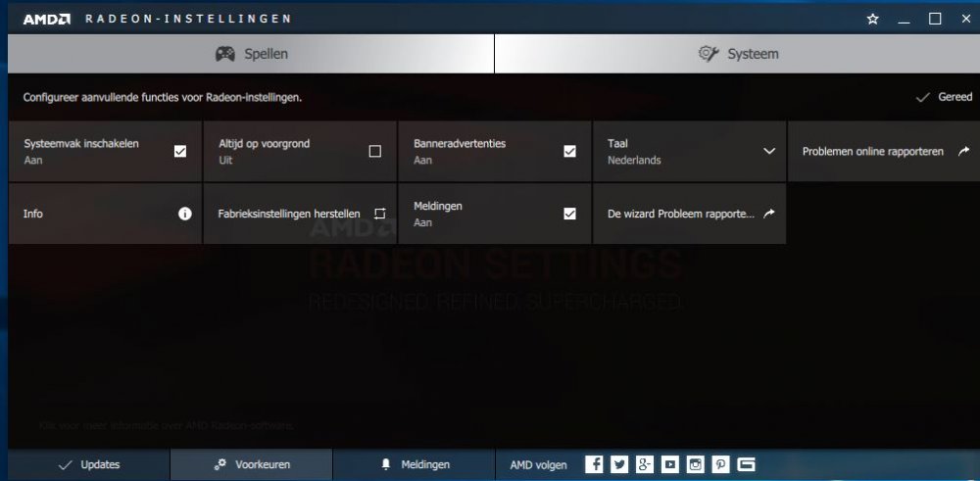The image size is (980, 481).
Task: Open the Meldingen bottom tab
Action: (x=415, y=464)
